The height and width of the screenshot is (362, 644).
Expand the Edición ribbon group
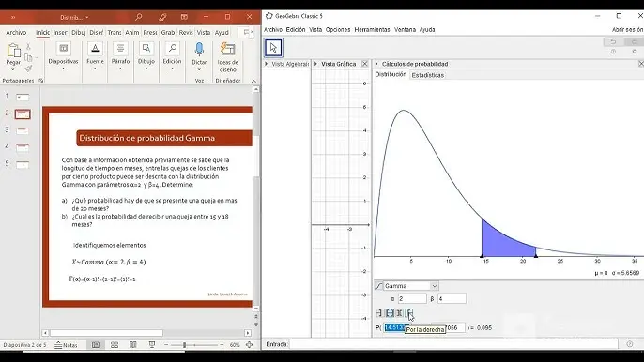[172, 69]
